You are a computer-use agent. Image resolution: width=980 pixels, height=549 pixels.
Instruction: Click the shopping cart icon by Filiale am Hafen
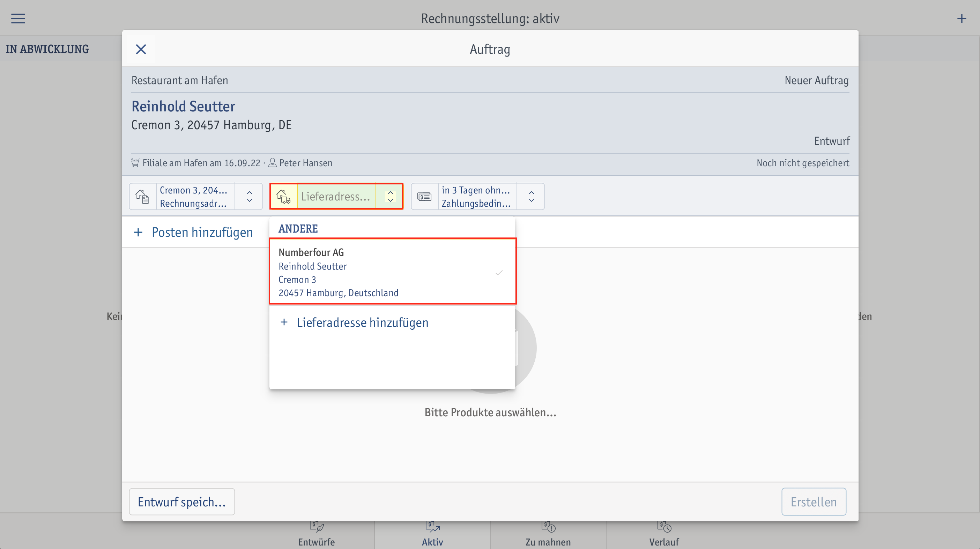pos(135,163)
